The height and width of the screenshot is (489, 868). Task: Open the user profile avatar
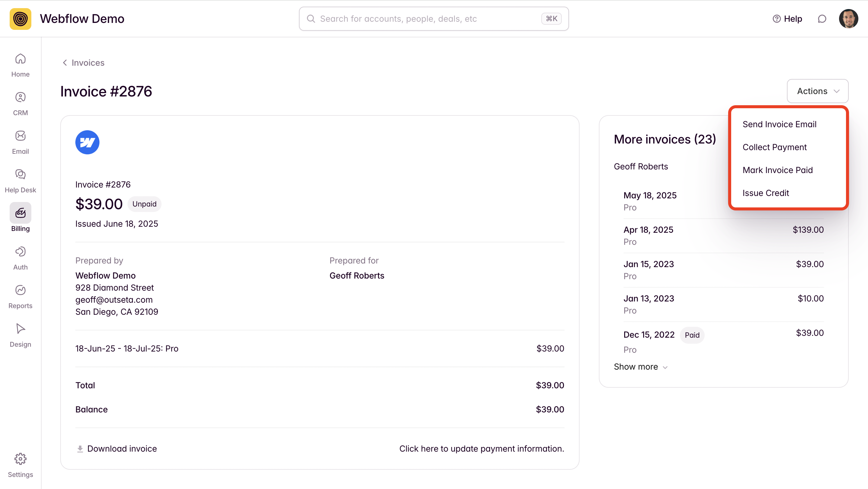[848, 19]
